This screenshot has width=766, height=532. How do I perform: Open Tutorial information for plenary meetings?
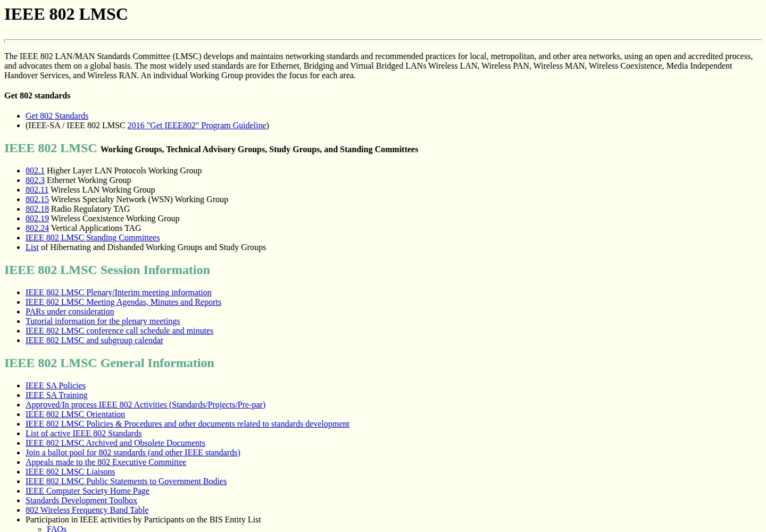(x=103, y=321)
